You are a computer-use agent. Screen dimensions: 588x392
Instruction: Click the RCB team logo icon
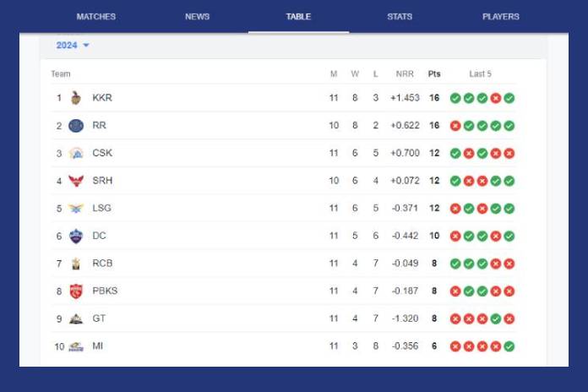point(76,264)
